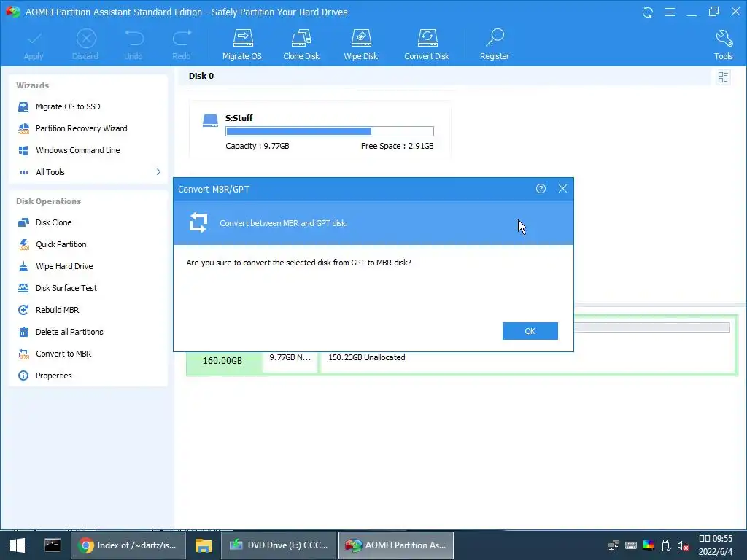The width and height of the screenshot is (747, 560).
Task: Click the refresh icon in title bar
Action: 648,12
